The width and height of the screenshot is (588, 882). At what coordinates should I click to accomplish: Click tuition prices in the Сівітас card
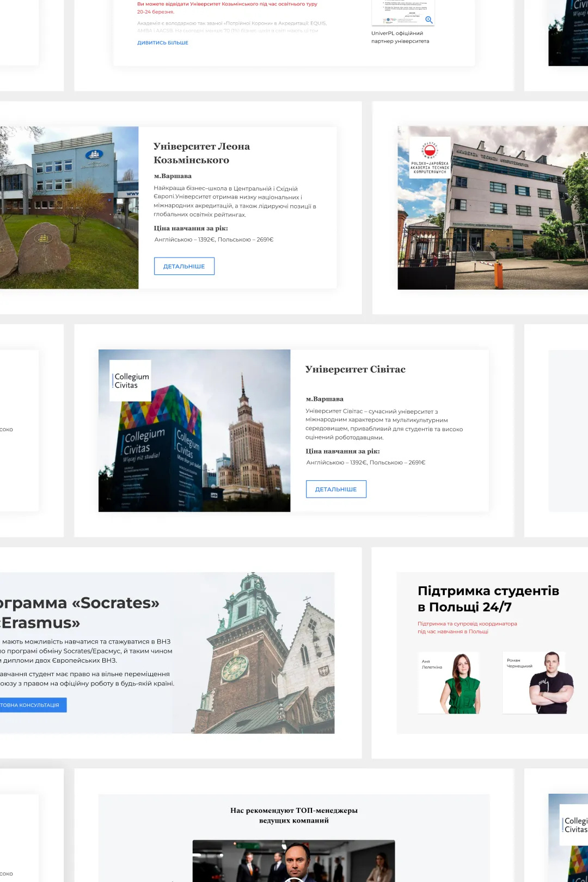[365, 462]
